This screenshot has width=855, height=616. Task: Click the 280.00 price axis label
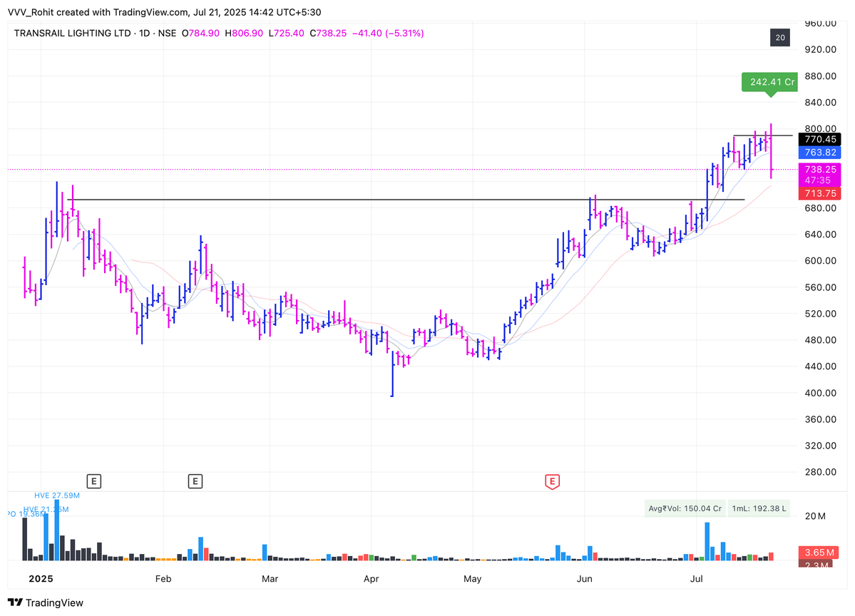click(820, 472)
